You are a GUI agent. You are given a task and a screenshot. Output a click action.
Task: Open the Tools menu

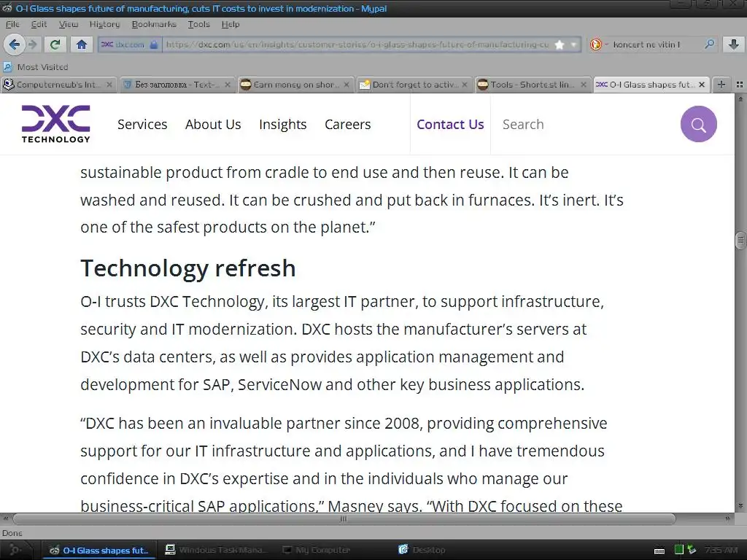[x=198, y=24]
